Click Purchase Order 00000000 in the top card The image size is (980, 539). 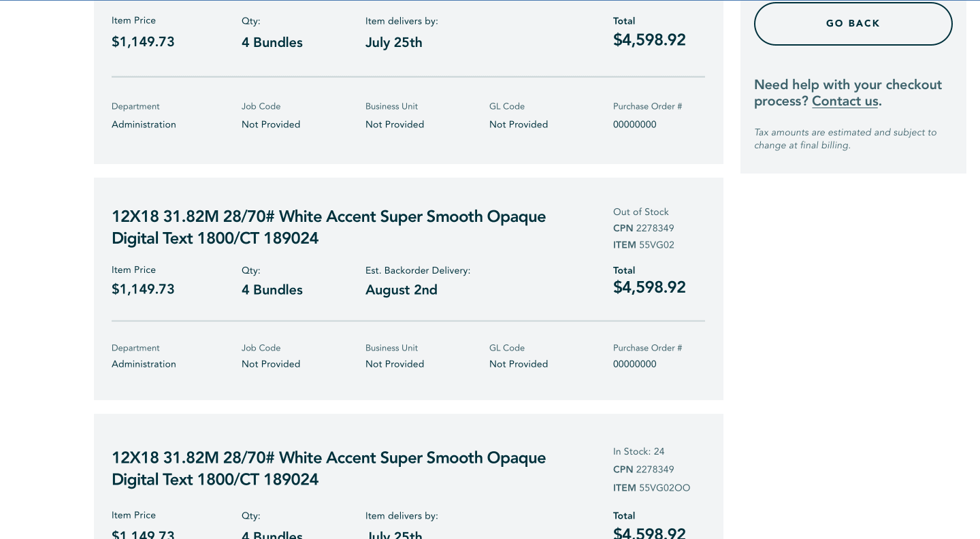click(635, 125)
